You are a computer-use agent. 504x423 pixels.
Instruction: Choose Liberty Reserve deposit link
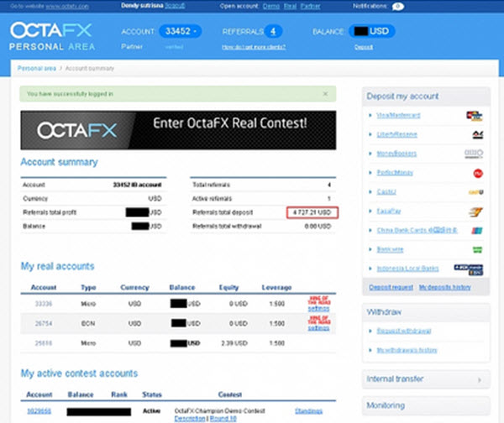point(397,134)
